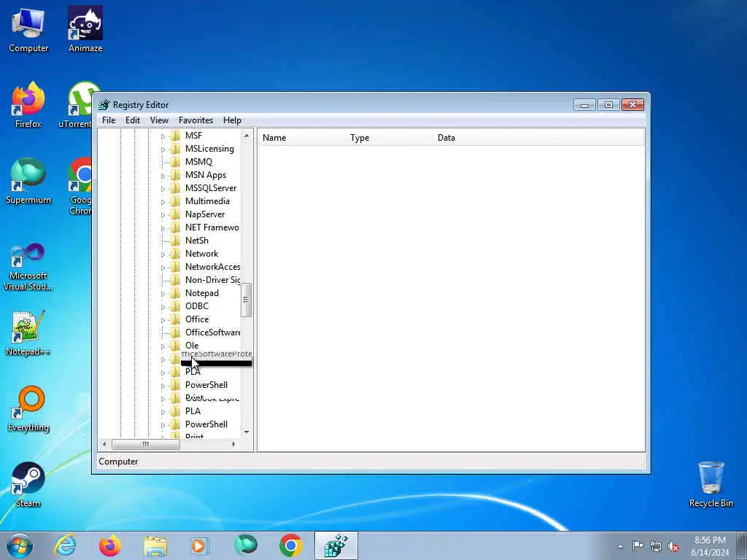This screenshot has height=560, width=747.
Task: Click the MSMQ folder icon
Action: (x=176, y=162)
